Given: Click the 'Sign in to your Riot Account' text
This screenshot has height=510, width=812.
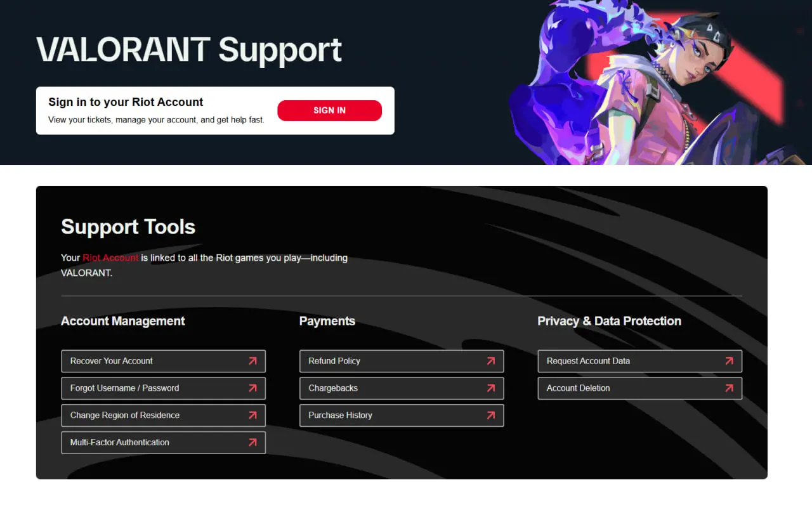Looking at the screenshot, I should point(126,102).
